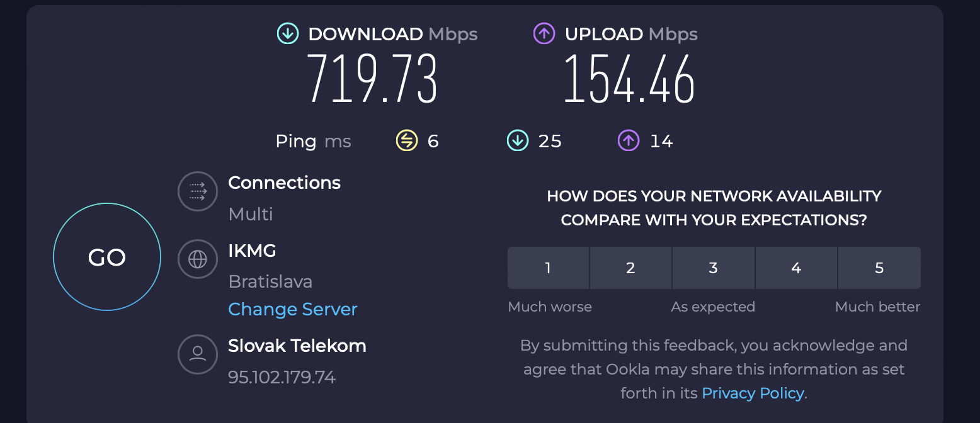This screenshot has width=980, height=423.
Task: Click the purple upload ping icon
Action: [629, 141]
